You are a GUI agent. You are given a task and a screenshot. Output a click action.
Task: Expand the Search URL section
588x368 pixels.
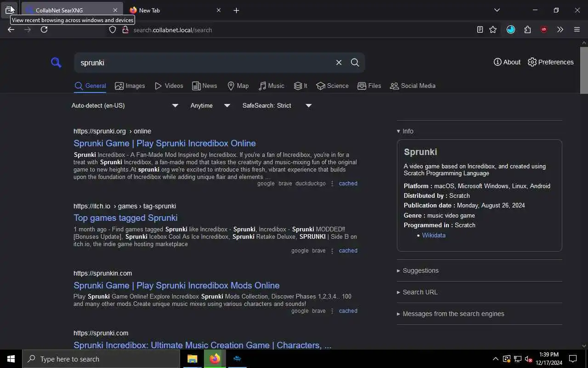coord(417,292)
